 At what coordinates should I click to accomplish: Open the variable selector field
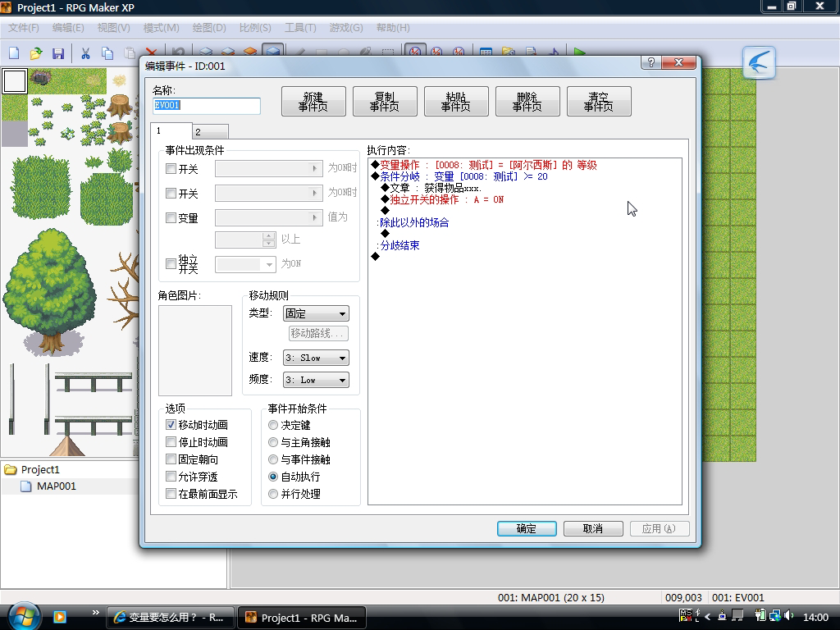(x=269, y=217)
